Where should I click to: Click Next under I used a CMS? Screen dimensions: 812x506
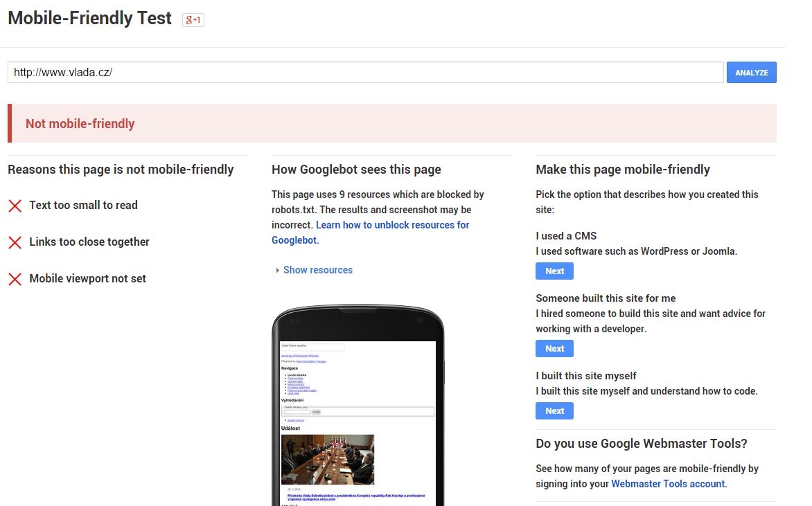pos(554,271)
